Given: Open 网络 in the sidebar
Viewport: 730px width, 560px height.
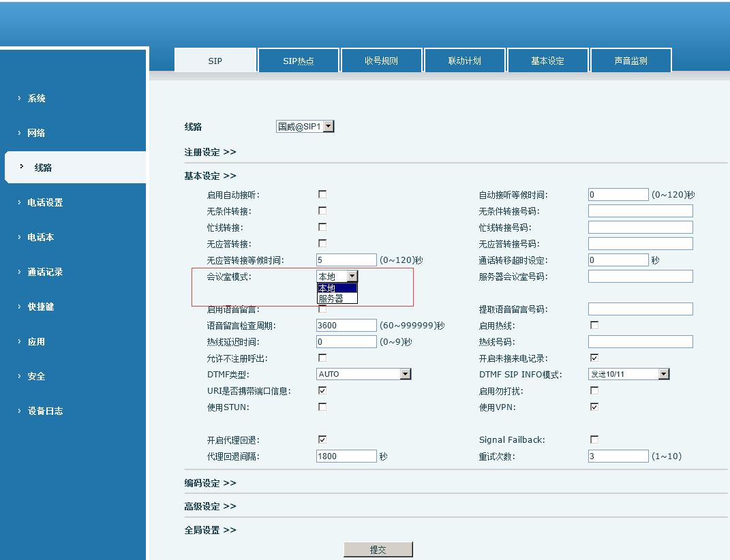Looking at the screenshot, I should (x=36, y=133).
